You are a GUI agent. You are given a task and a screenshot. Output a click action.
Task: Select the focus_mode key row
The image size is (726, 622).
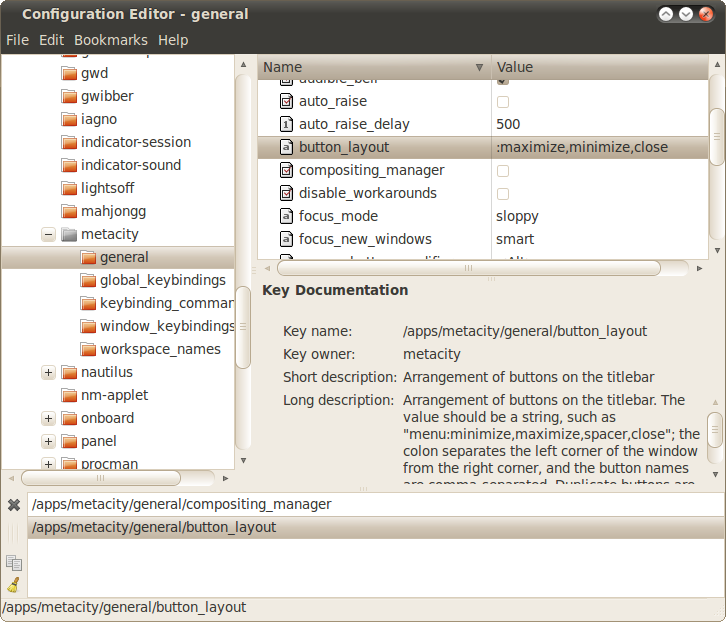click(483, 216)
